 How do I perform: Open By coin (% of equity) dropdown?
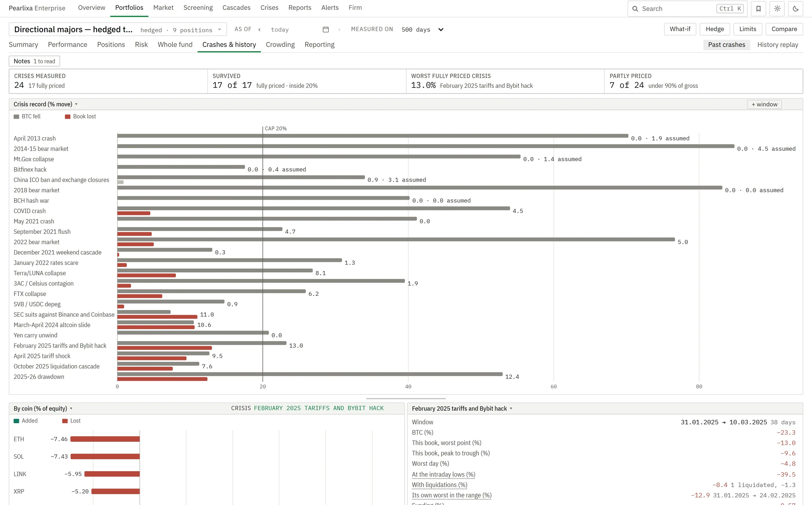click(43, 409)
